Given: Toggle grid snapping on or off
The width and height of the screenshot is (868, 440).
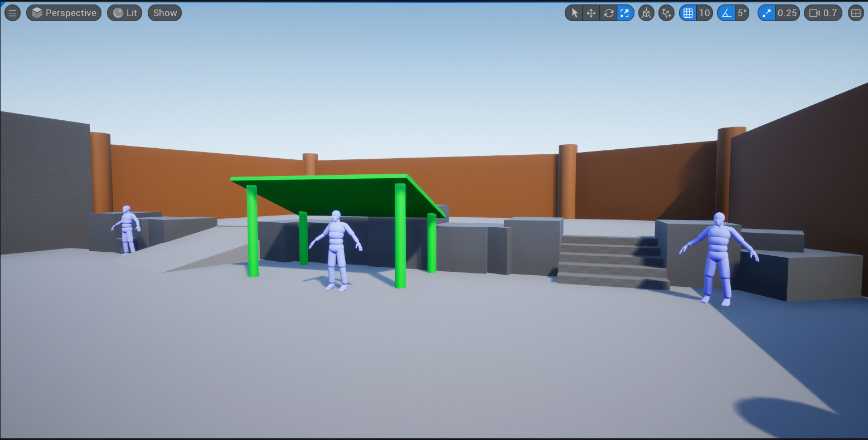Looking at the screenshot, I should pos(688,12).
